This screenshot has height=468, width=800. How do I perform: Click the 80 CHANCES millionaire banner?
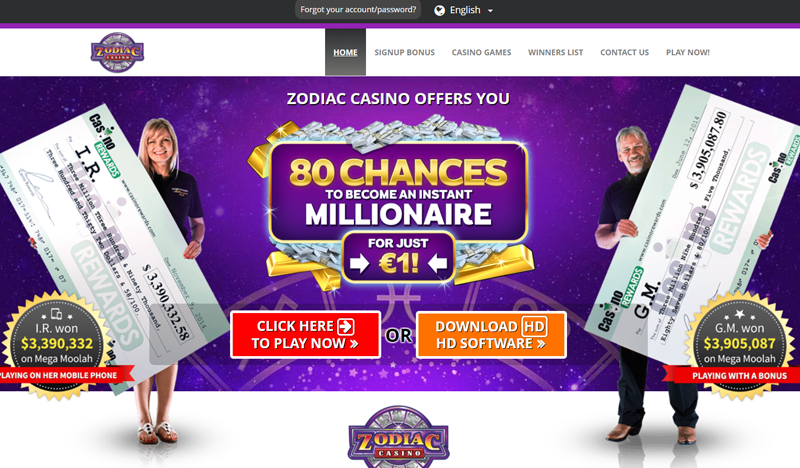coord(398,191)
